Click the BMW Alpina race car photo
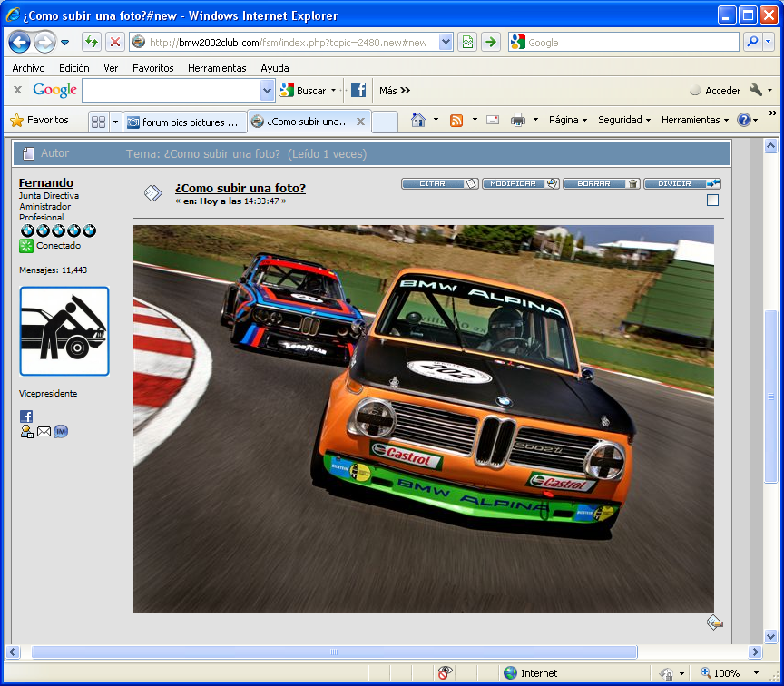 pyautogui.click(x=424, y=418)
